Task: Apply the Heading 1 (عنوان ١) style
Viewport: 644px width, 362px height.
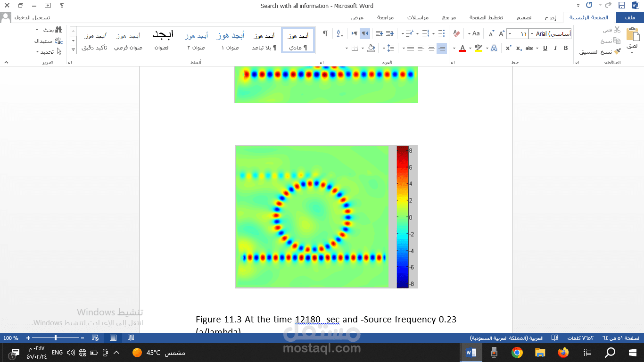Action: (x=230, y=41)
